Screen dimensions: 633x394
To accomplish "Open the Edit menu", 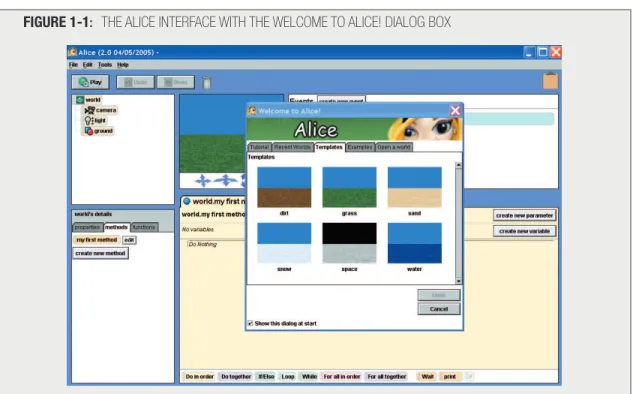I will pyautogui.click(x=88, y=65).
